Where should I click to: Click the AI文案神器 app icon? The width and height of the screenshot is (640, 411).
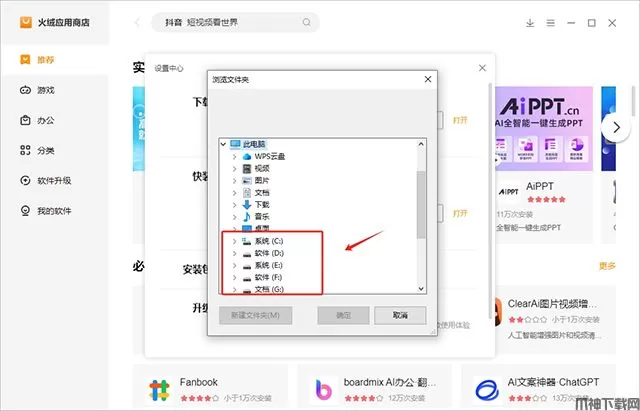pyautogui.click(x=487, y=390)
